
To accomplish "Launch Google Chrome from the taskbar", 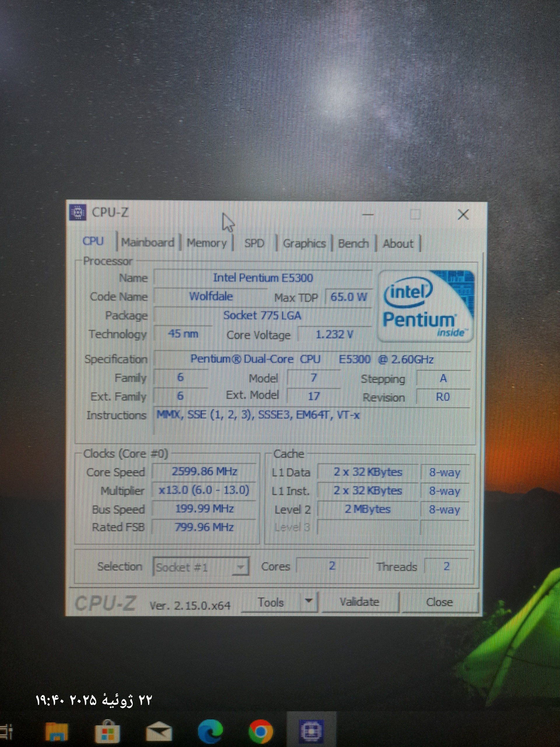I will pyautogui.click(x=260, y=732).
